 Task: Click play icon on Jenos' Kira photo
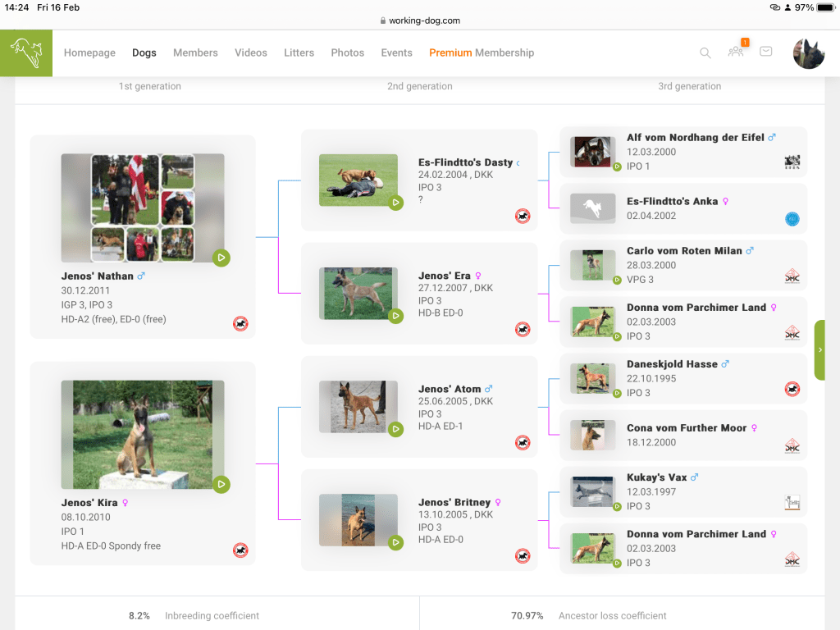click(x=221, y=484)
